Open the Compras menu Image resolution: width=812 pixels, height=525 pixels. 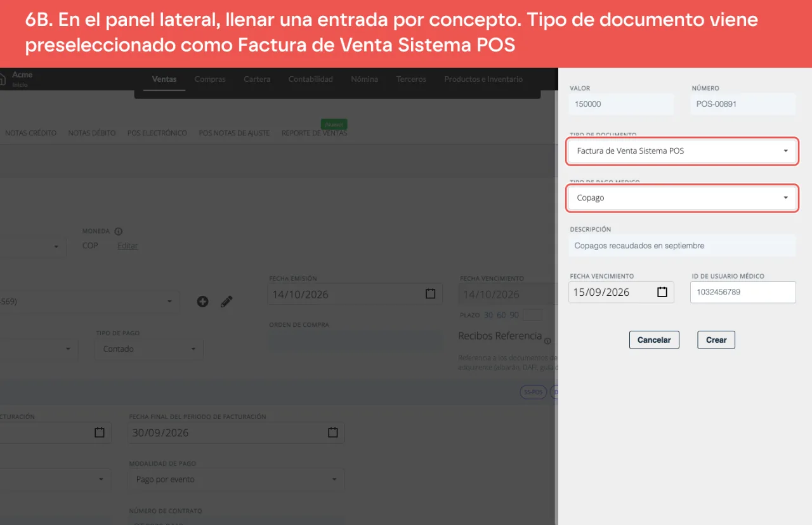pos(210,79)
